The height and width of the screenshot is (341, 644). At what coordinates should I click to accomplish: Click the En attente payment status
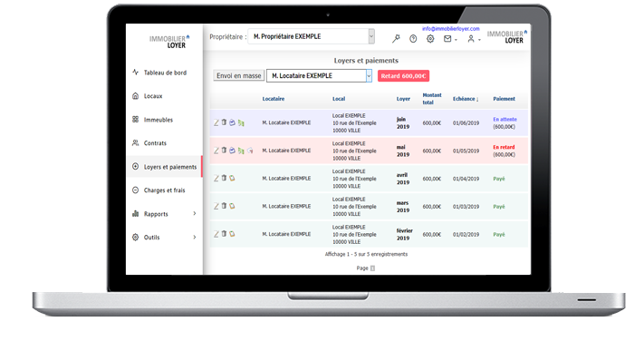(x=505, y=120)
